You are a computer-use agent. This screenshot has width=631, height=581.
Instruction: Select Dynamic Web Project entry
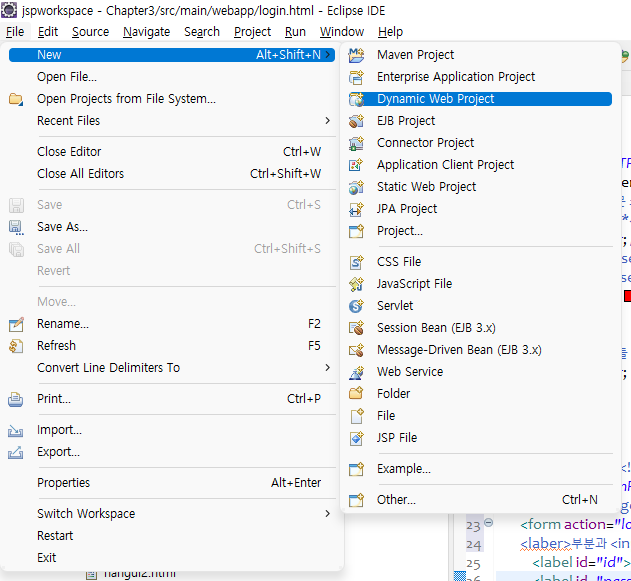click(x=480, y=99)
